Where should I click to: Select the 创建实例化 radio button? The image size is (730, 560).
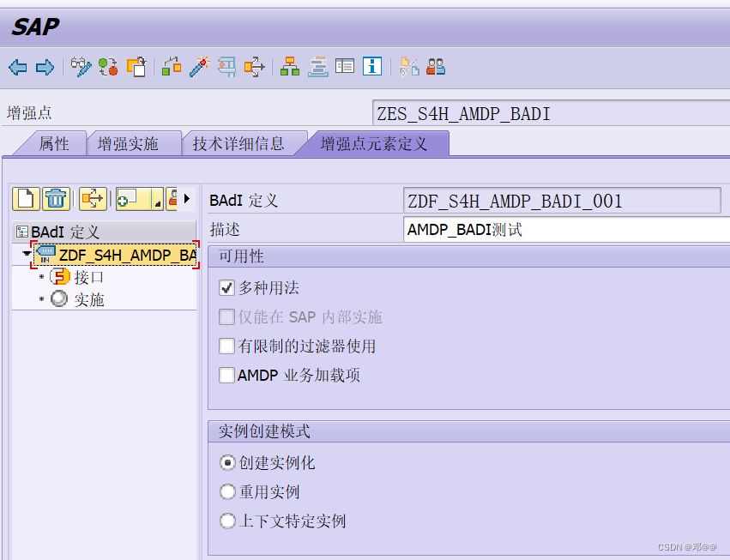227,463
